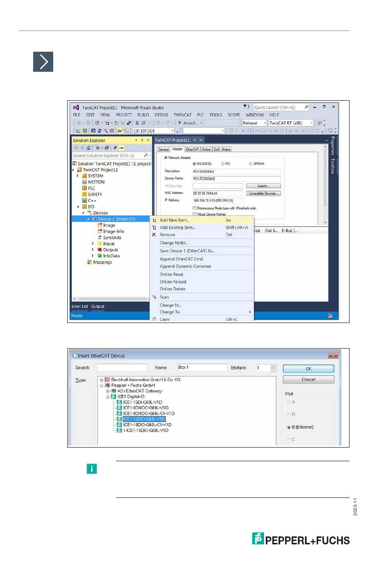The height and width of the screenshot is (561, 392).
Task: Expand the Inputs tree node
Action: click(x=93, y=244)
